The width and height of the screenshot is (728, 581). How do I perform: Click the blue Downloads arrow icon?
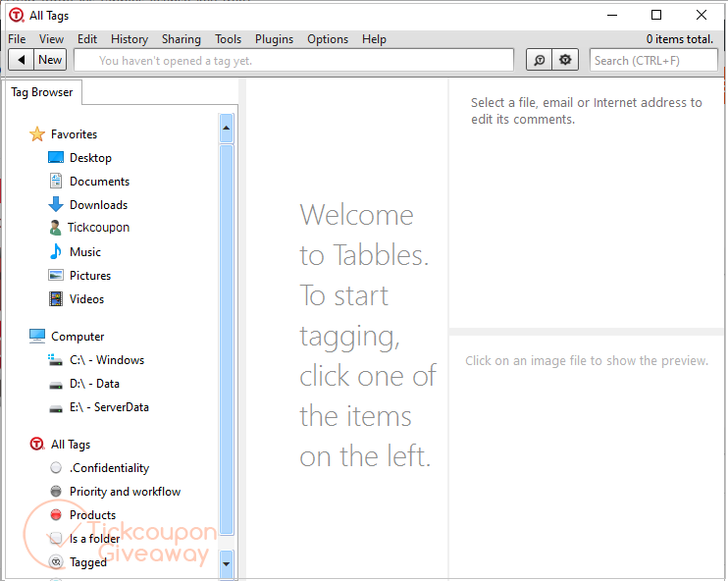click(x=56, y=204)
